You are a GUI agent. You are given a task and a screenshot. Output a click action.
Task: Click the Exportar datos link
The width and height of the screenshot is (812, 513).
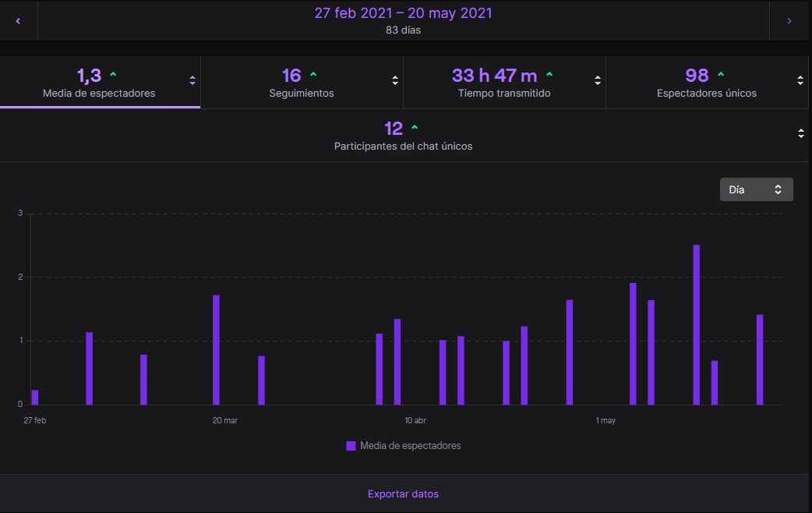click(x=404, y=494)
